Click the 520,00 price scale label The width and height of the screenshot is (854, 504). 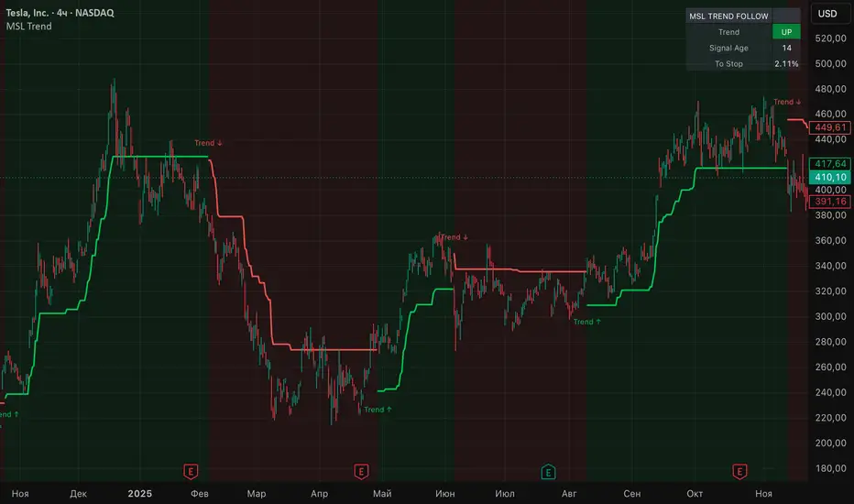[x=830, y=38]
